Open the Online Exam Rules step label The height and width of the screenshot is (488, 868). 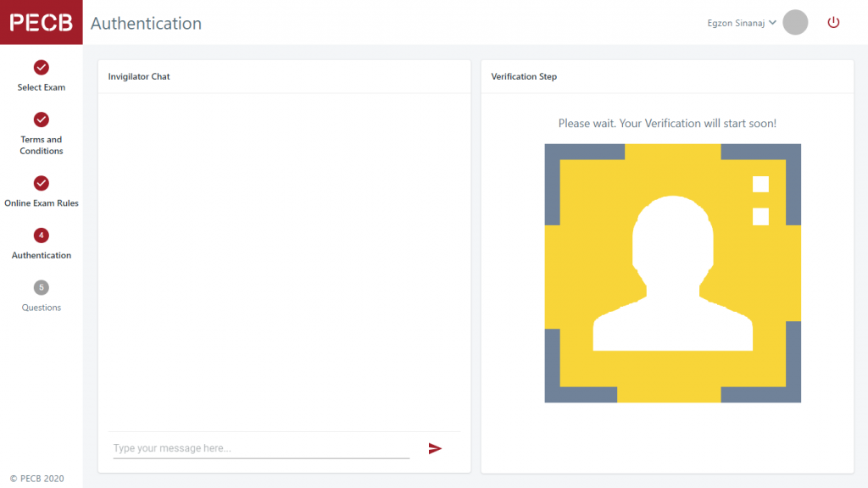[x=42, y=203]
